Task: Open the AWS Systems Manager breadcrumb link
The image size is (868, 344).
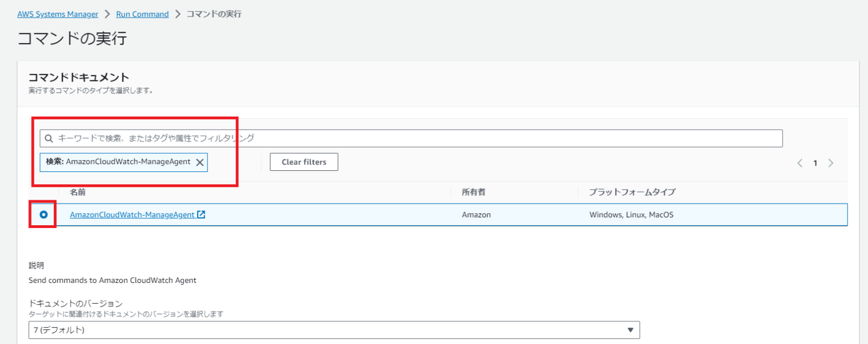Action: point(58,14)
